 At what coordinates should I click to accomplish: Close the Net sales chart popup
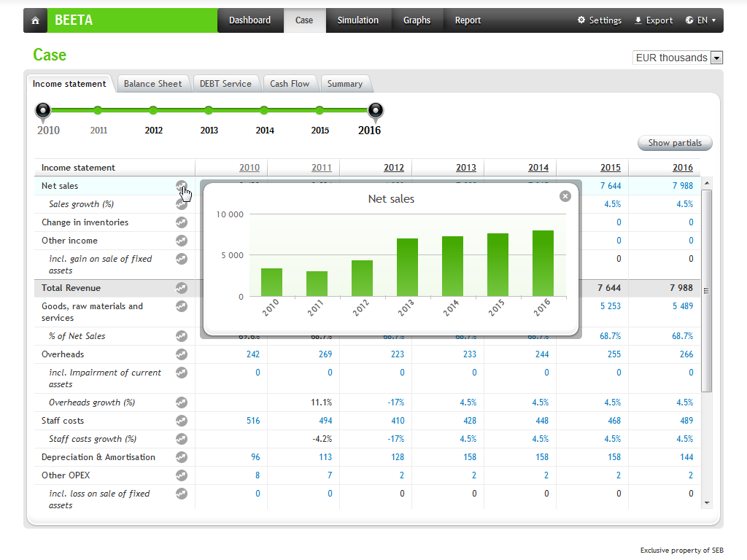tap(565, 195)
